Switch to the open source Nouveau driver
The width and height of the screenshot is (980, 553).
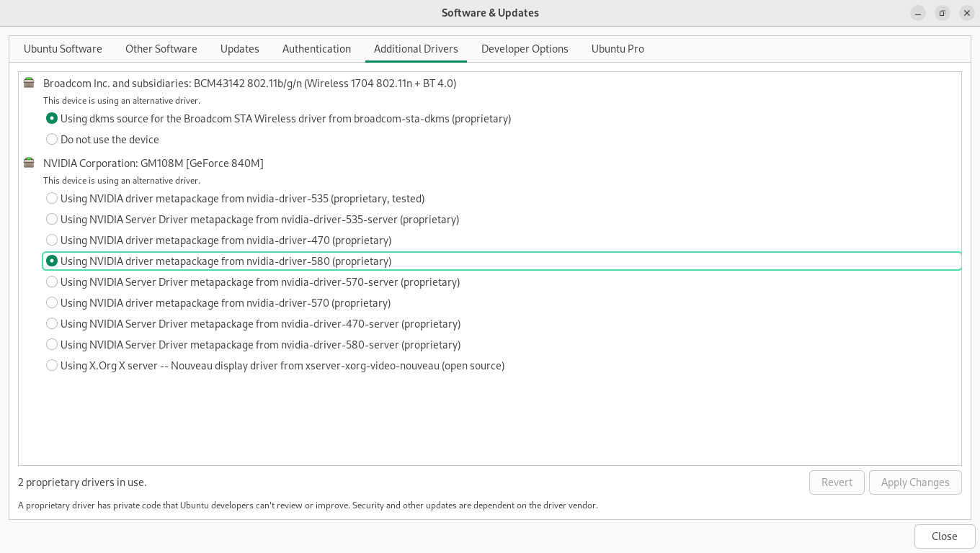52,366
